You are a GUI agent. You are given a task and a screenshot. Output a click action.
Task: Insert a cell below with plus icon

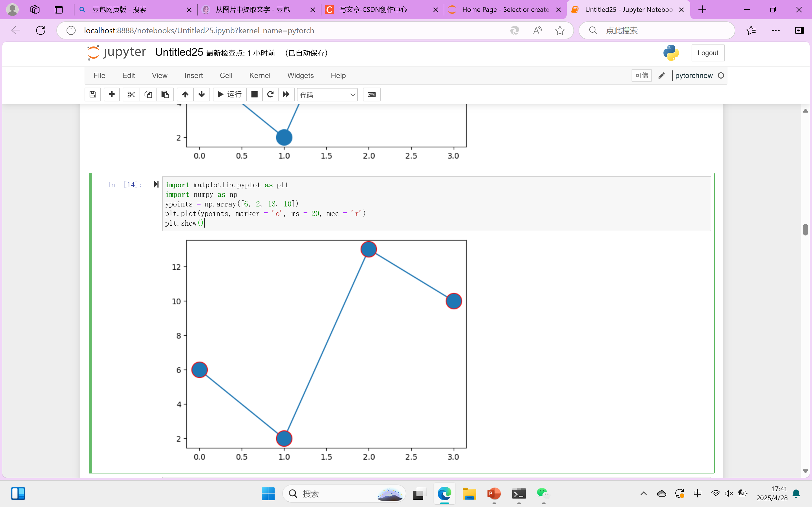coord(112,95)
